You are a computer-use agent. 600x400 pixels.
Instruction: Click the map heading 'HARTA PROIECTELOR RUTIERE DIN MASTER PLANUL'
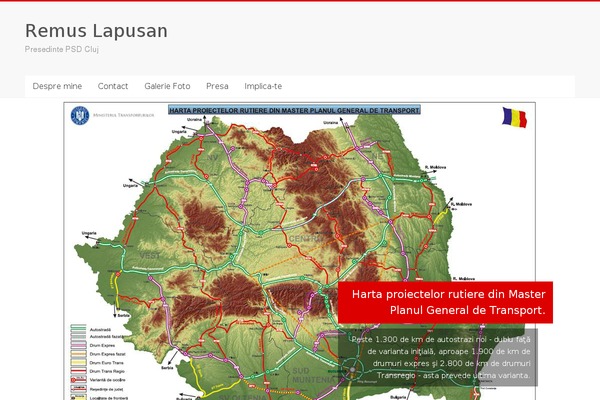(295, 110)
